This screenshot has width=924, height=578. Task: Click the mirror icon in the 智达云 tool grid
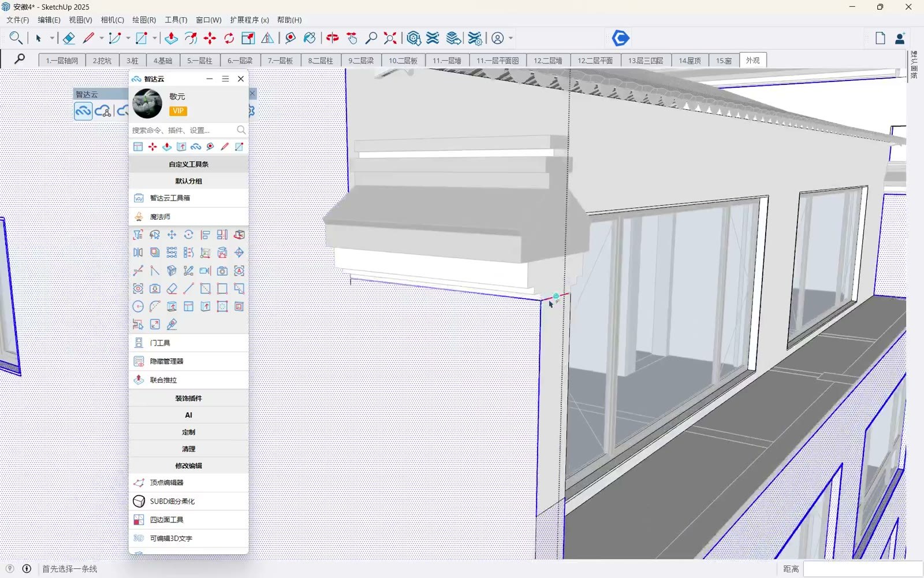coord(138,253)
